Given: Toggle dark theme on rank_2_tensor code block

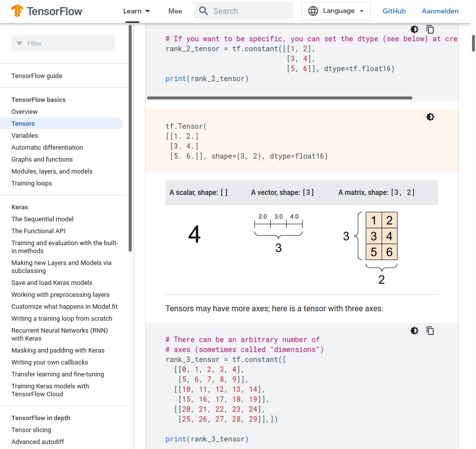Looking at the screenshot, I should click(x=414, y=29).
